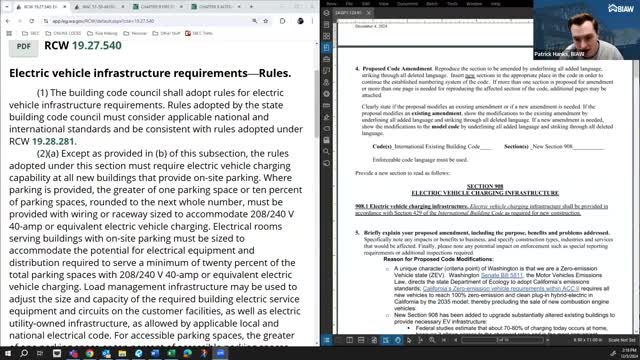This screenshot has width=640, height=360.
Task: Reload the RCW page in the browser
Action: 31,21
